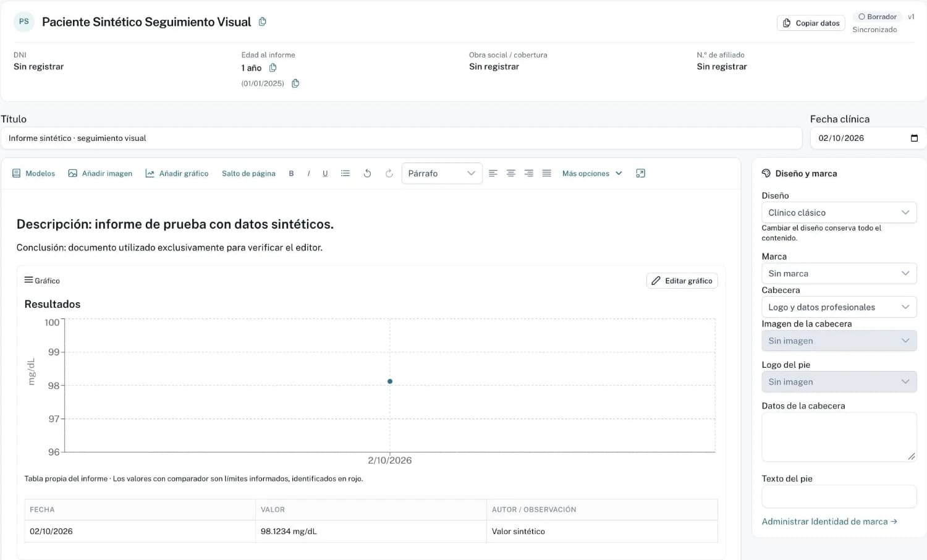This screenshot has height=560, width=927.
Task: Click the Título input field
Action: [x=402, y=138]
